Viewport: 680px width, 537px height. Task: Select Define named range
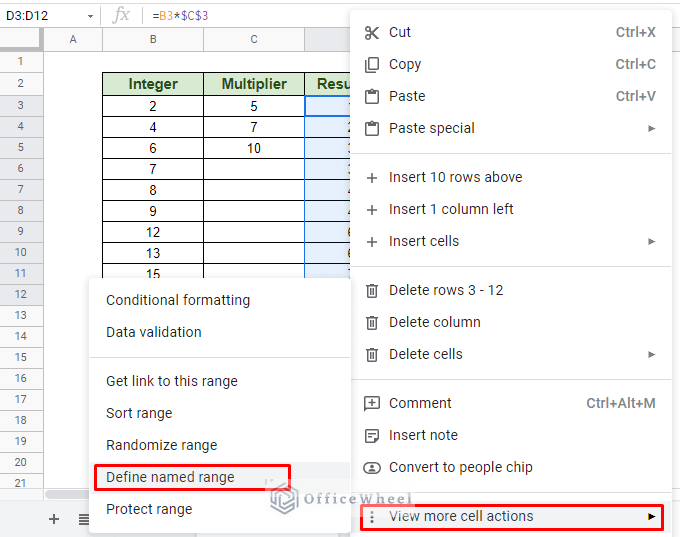click(170, 477)
